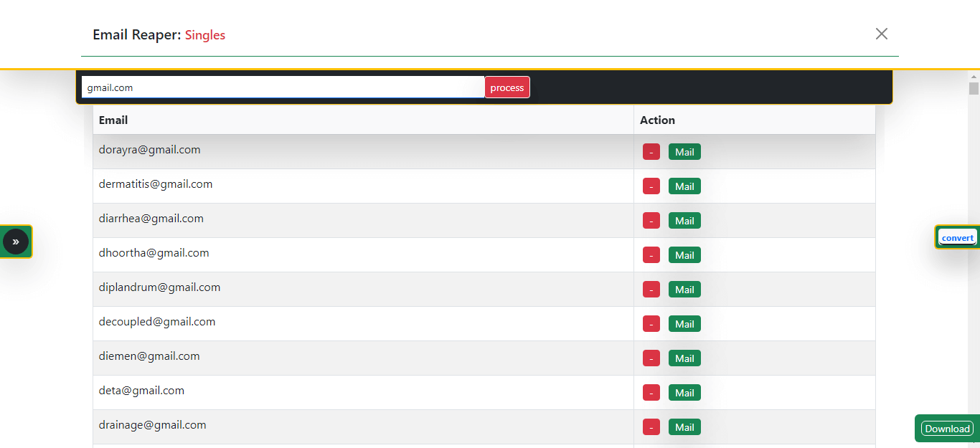Click the minus button beside diemen@gmail.com
This screenshot has width=980, height=448.
651,358
